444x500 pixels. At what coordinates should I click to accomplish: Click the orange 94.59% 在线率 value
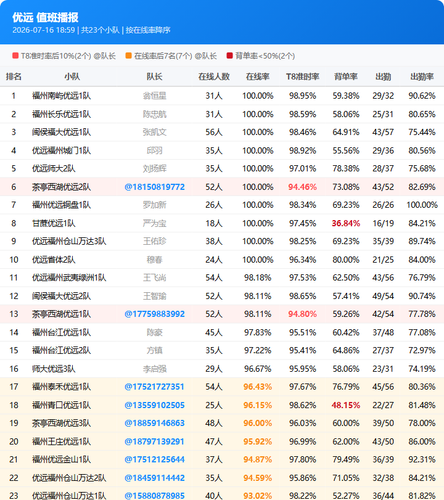[x=258, y=478]
